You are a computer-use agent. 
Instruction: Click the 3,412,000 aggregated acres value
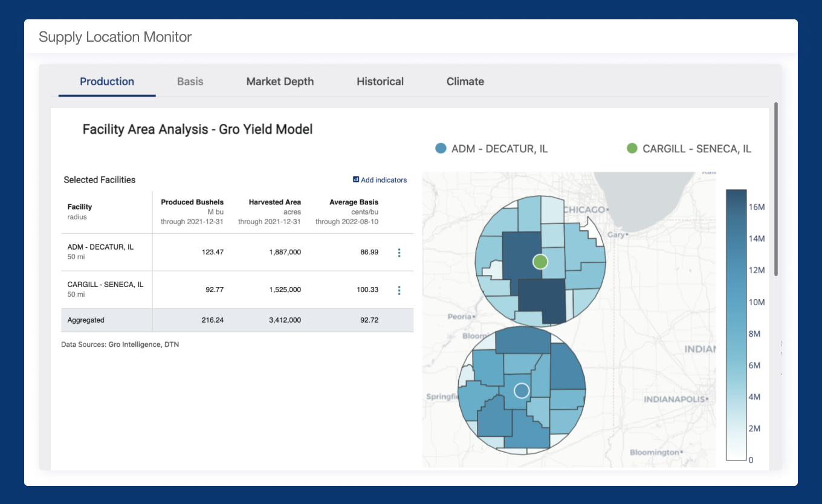(x=285, y=320)
